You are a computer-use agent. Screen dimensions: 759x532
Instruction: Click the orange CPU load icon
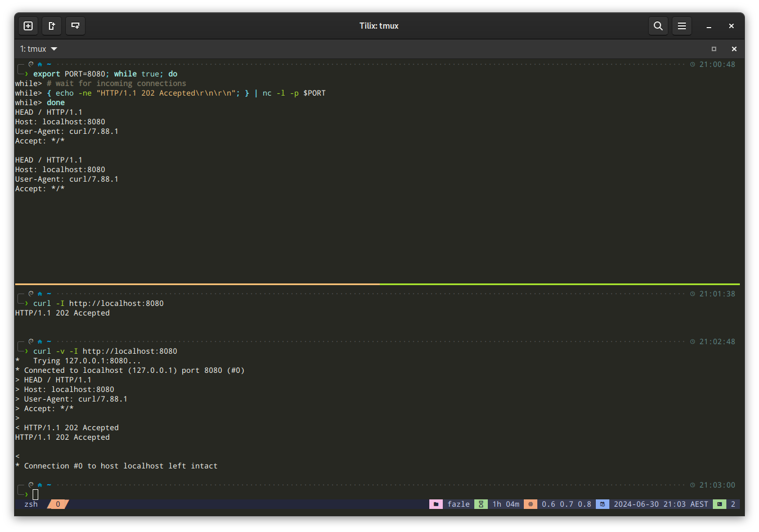point(531,504)
